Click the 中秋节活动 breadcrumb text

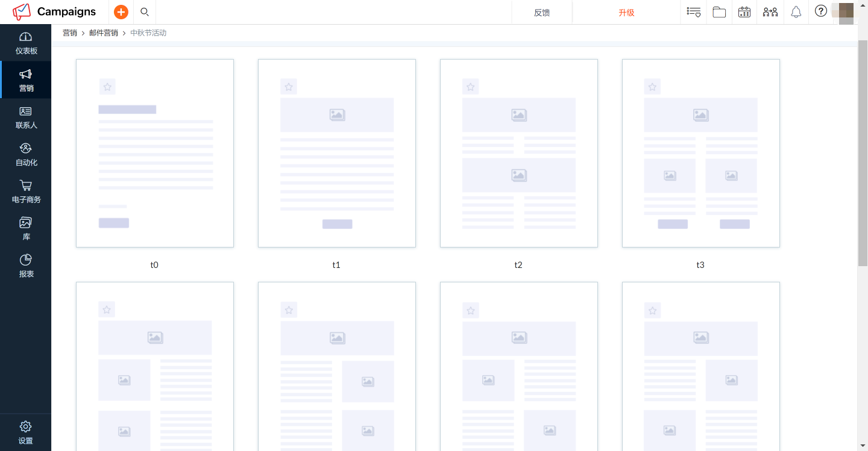click(x=148, y=33)
